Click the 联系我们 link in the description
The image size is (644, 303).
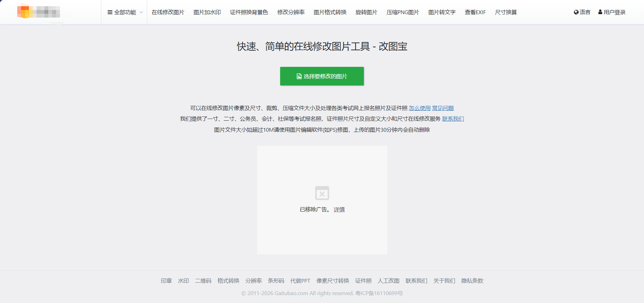pyautogui.click(x=453, y=119)
